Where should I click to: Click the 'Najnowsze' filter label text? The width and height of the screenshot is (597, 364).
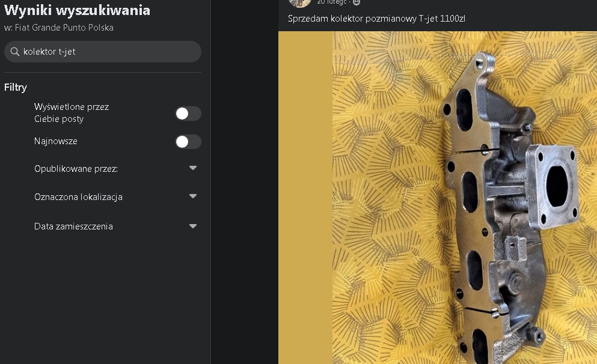[55, 141]
